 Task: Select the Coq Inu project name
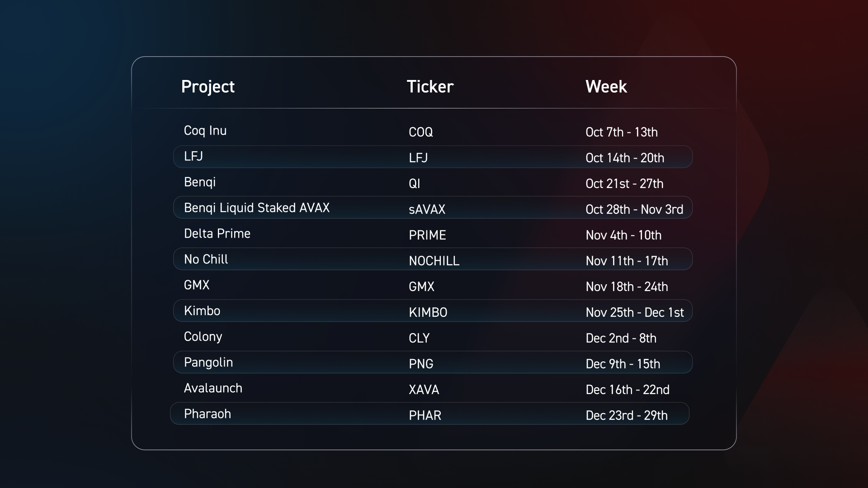point(205,131)
